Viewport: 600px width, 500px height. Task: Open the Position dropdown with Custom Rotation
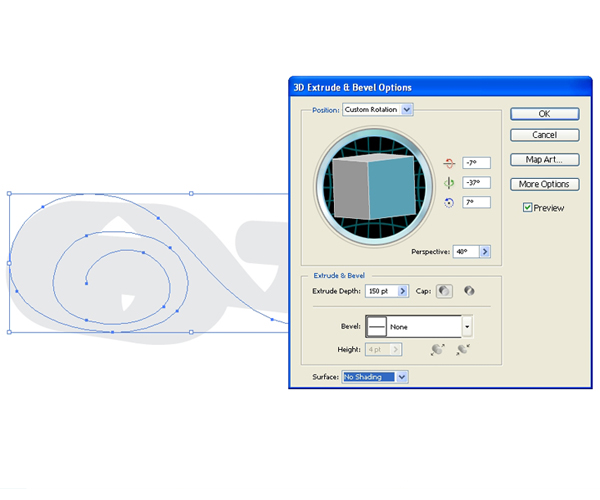click(378, 109)
